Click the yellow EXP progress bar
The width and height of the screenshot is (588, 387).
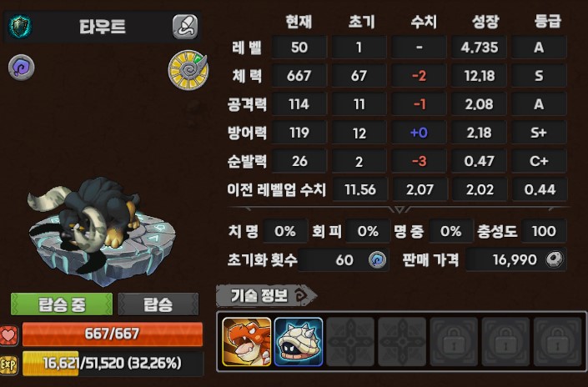113,363
